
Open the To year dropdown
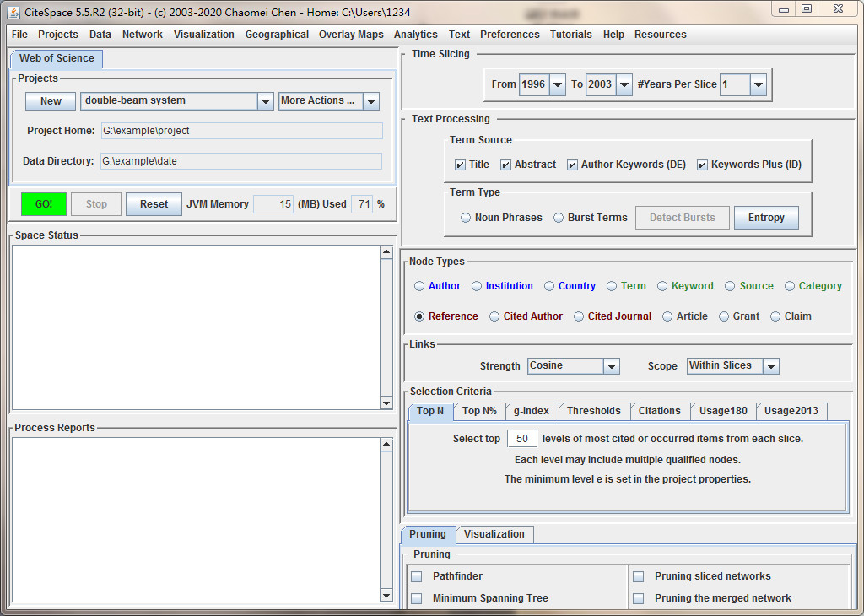click(x=624, y=85)
